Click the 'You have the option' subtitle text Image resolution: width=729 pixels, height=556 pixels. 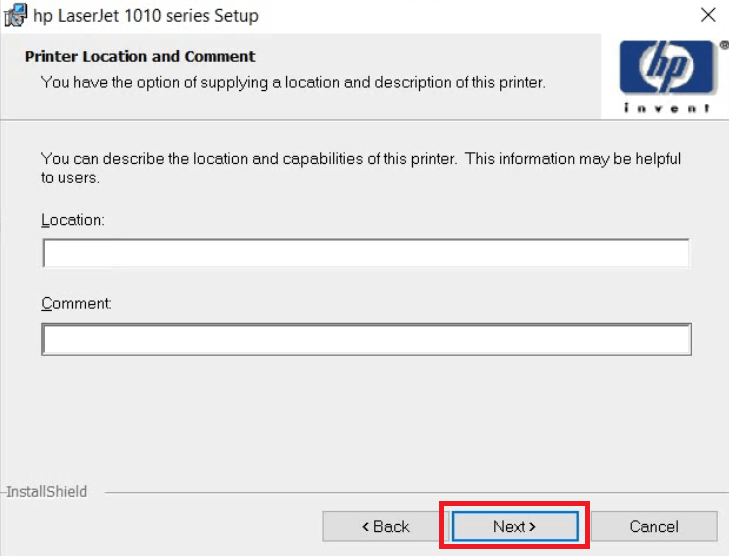click(x=293, y=82)
